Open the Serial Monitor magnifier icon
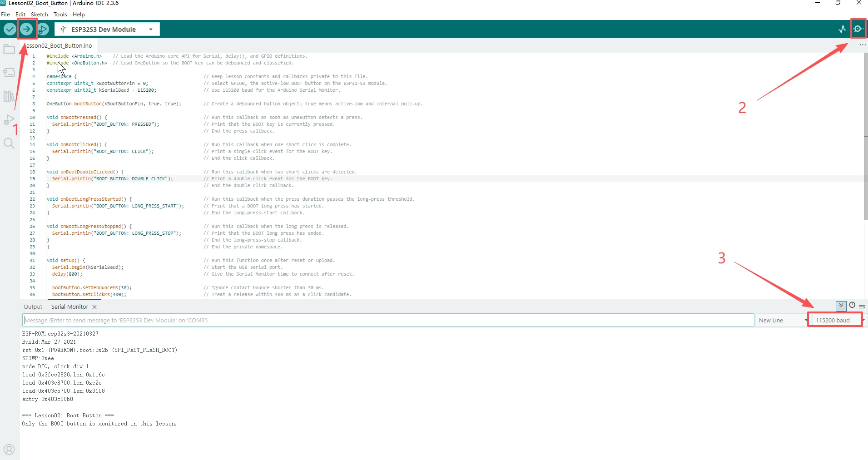The width and height of the screenshot is (868, 460). 858,29
